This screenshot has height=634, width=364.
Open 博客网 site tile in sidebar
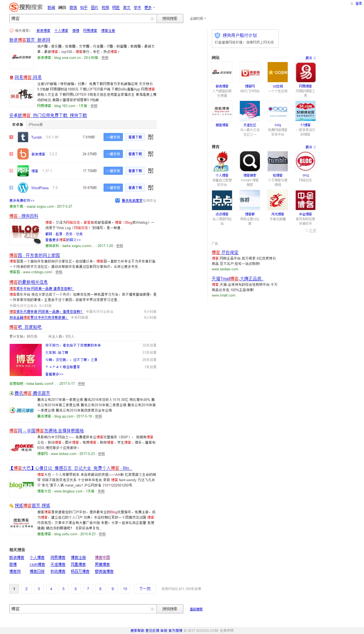point(250,72)
